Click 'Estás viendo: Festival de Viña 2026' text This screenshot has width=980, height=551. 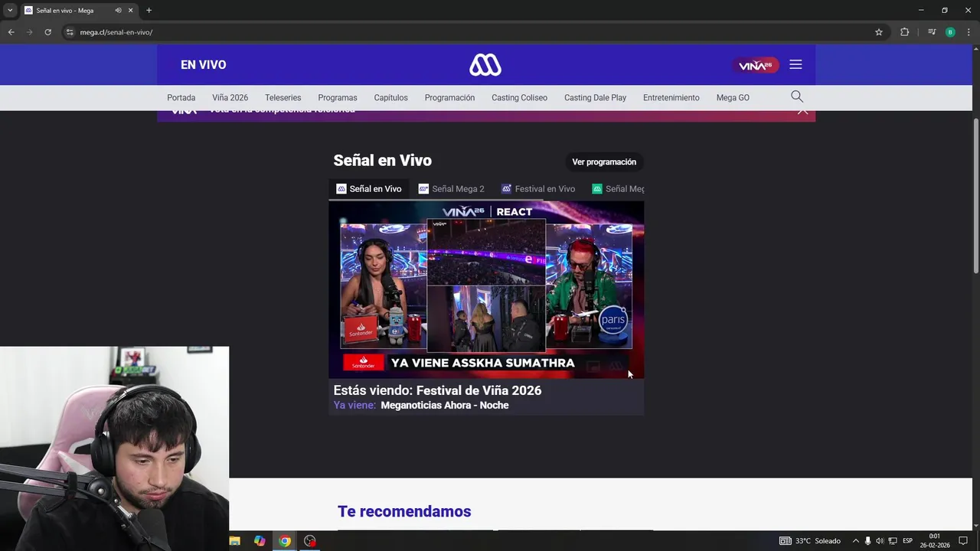(437, 390)
